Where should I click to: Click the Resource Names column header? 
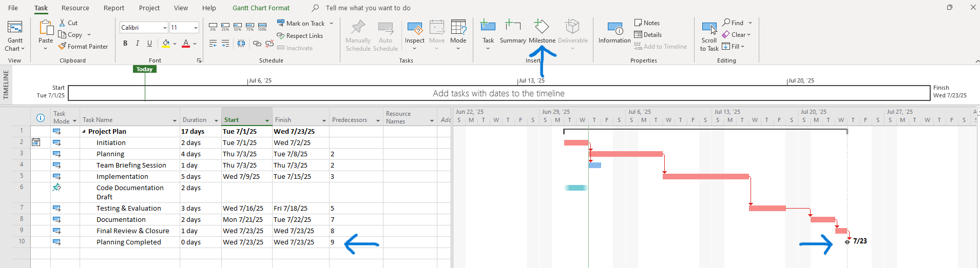tap(410, 117)
